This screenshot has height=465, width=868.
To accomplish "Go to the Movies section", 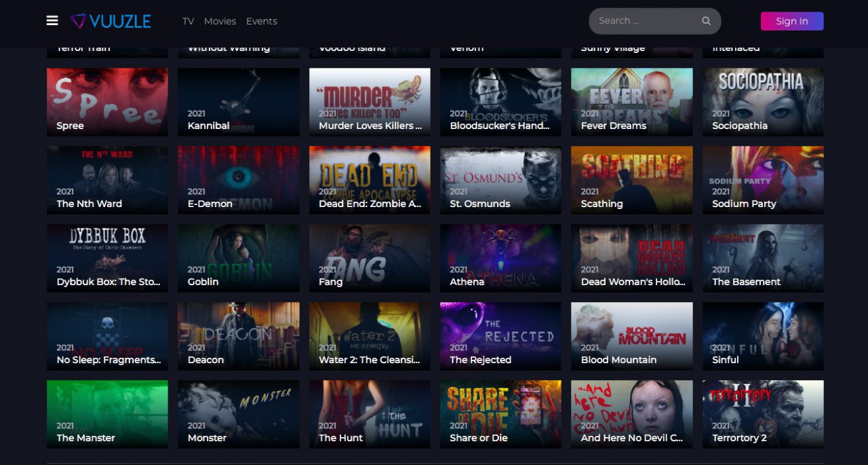I will (220, 21).
